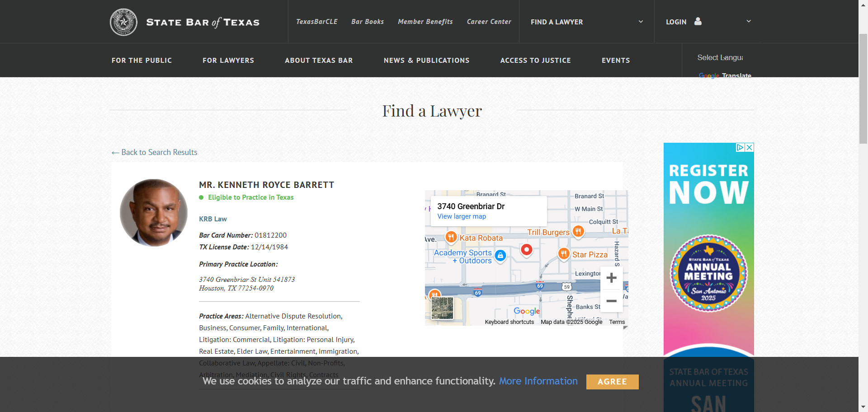The width and height of the screenshot is (868, 412).
Task: Click the Eligible to Practice in Texas status
Action: [x=251, y=197]
